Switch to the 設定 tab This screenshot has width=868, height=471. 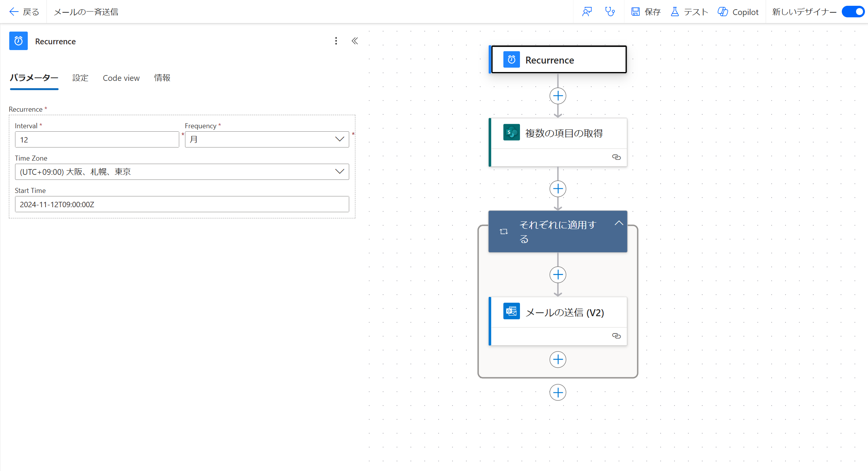click(80, 78)
